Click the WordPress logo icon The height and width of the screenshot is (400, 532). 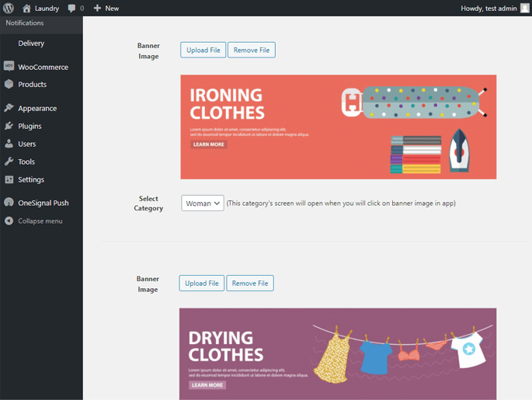pyautogui.click(x=8, y=8)
